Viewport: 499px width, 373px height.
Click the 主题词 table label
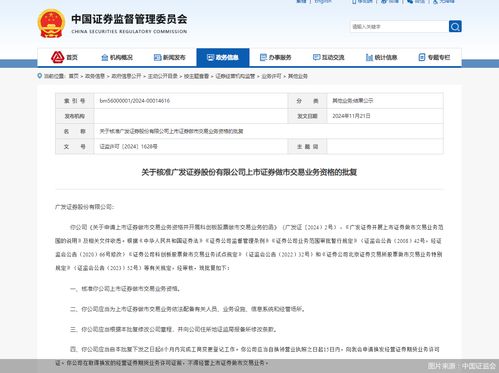(x=307, y=147)
